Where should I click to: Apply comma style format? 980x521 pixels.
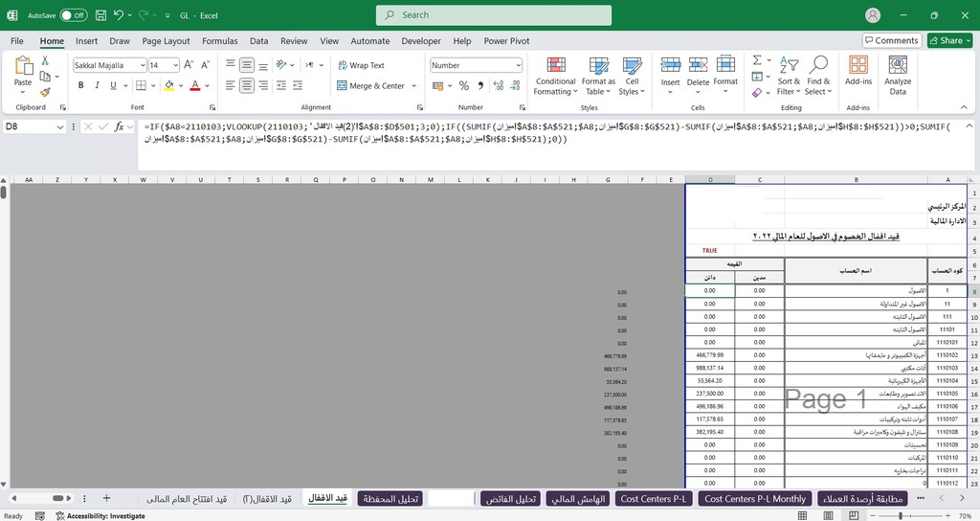480,85
